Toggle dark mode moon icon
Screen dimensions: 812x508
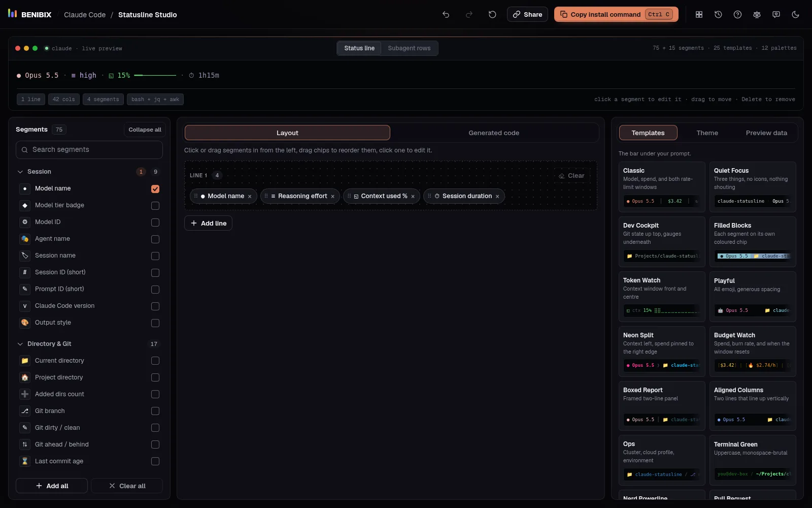tap(795, 15)
